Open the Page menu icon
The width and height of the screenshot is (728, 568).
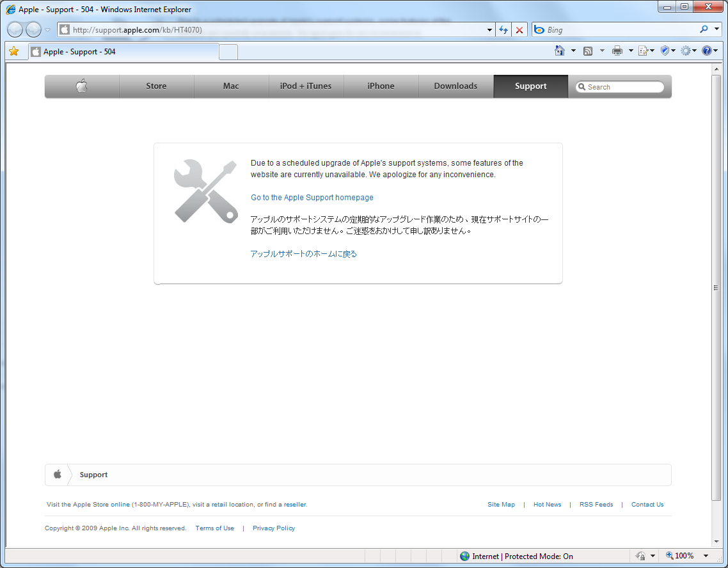click(646, 51)
